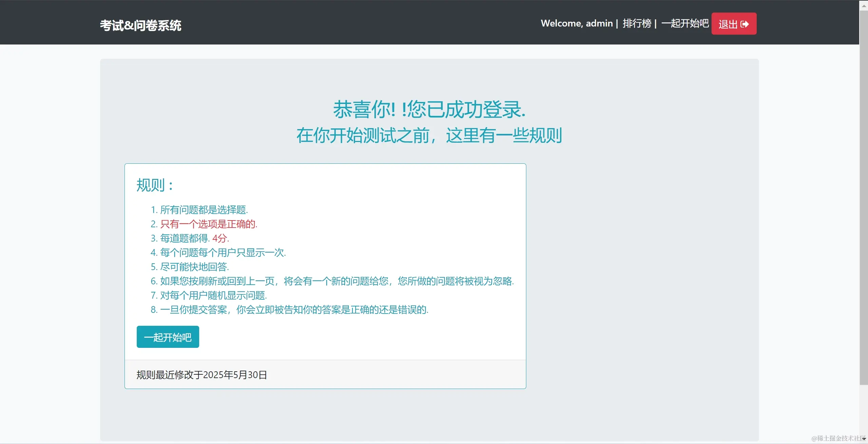Open the 排行榜 leaderboard link
Viewport: 868px width, 444px height.
pyautogui.click(x=637, y=23)
